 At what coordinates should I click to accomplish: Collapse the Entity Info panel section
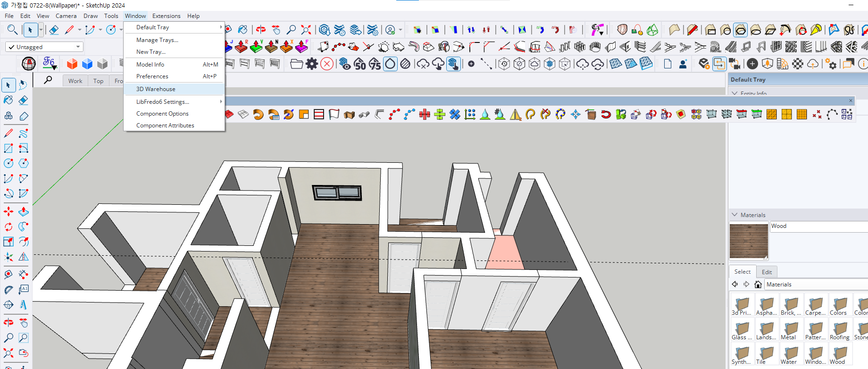click(734, 93)
